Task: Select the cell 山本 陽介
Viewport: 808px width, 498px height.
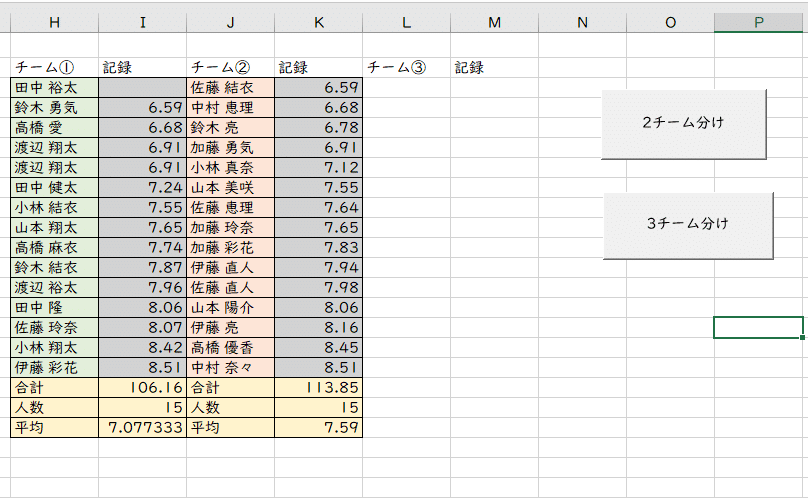Action: (x=230, y=308)
